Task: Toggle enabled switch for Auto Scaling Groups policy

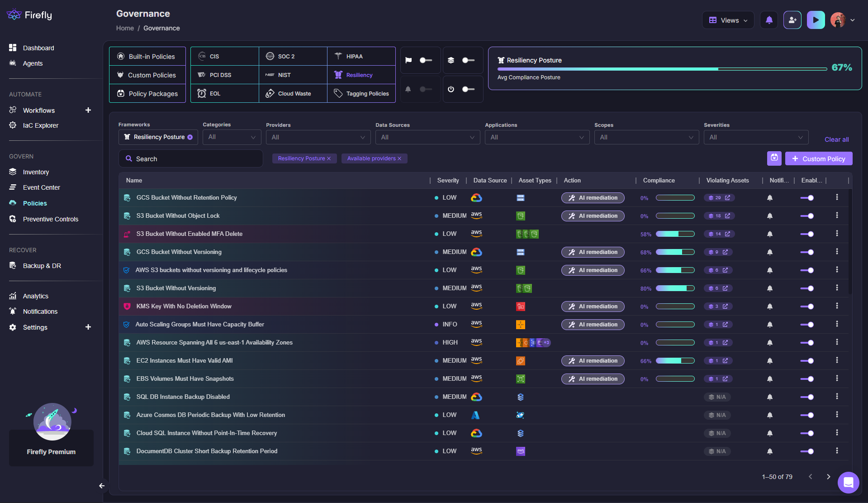Action: [x=807, y=325]
